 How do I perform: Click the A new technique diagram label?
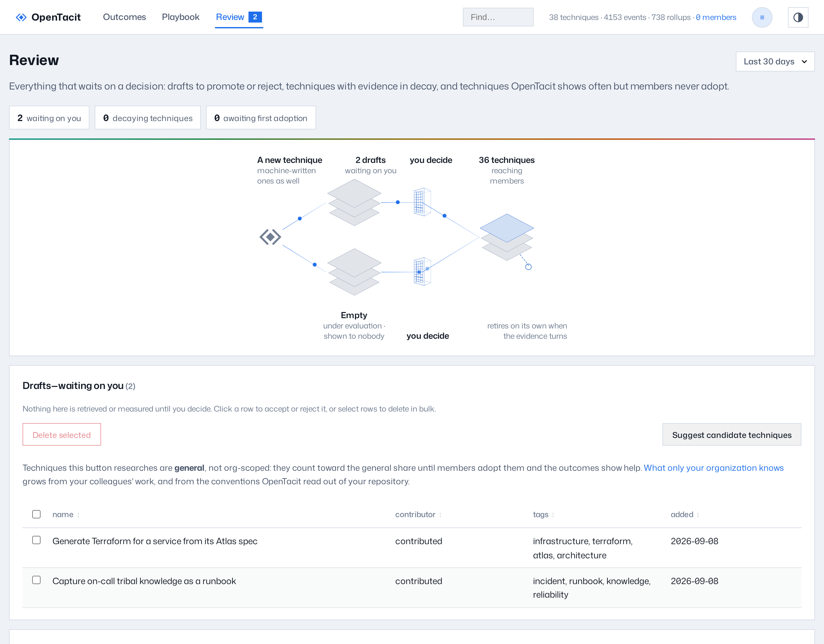point(290,160)
